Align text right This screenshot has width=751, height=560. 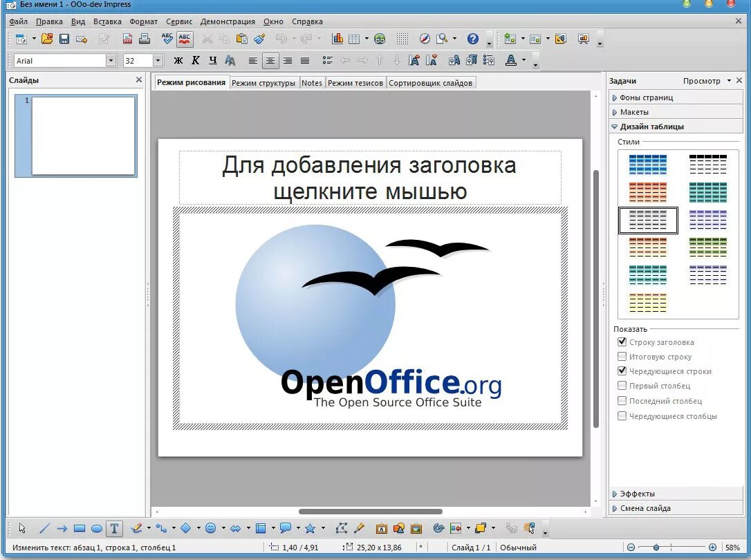[288, 60]
